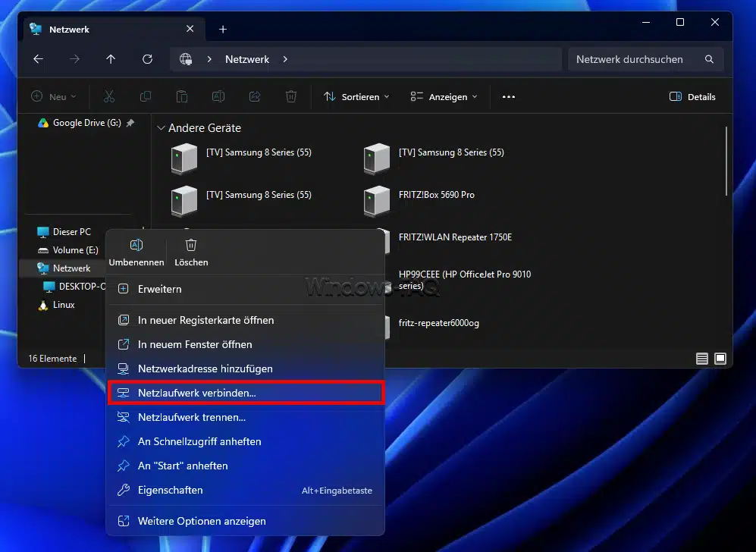
Task: Toggle the Details pane
Action: tap(692, 97)
